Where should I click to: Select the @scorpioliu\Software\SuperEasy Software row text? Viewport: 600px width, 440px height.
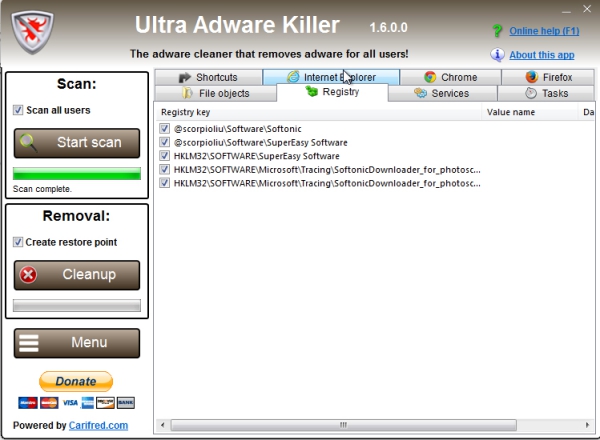[x=260, y=143]
